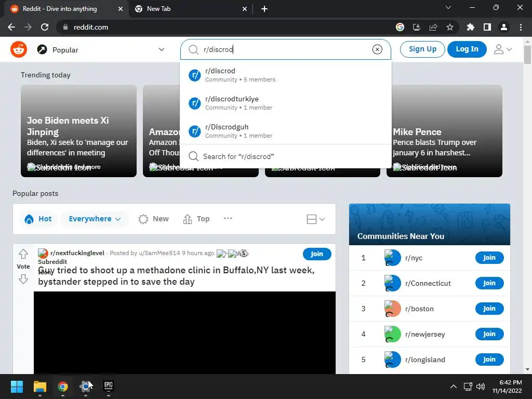532x399 pixels.
Task: Downvote the r/nextfuckinglevel post
Action: point(23,279)
